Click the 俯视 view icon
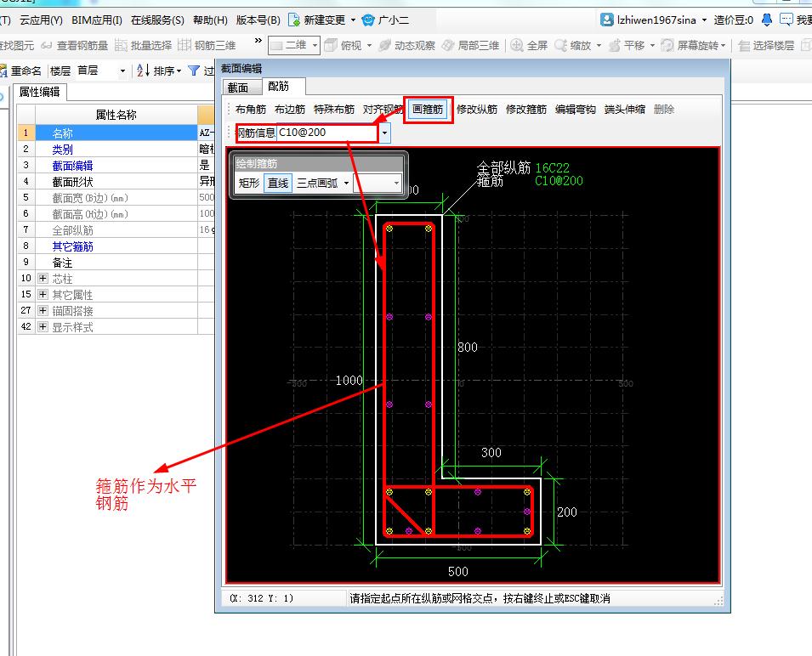The image size is (812, 656). [x=331, y=46]
